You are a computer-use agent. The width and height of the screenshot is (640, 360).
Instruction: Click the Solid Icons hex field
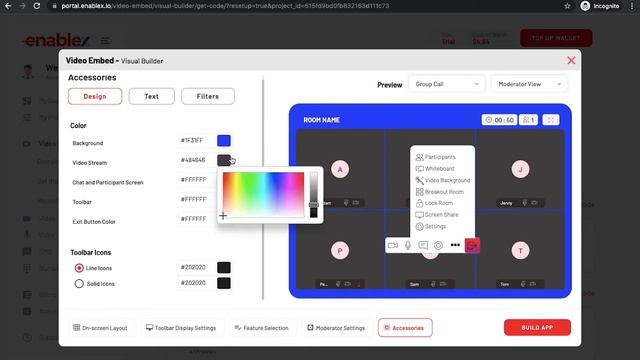click(x=195, y=283)
